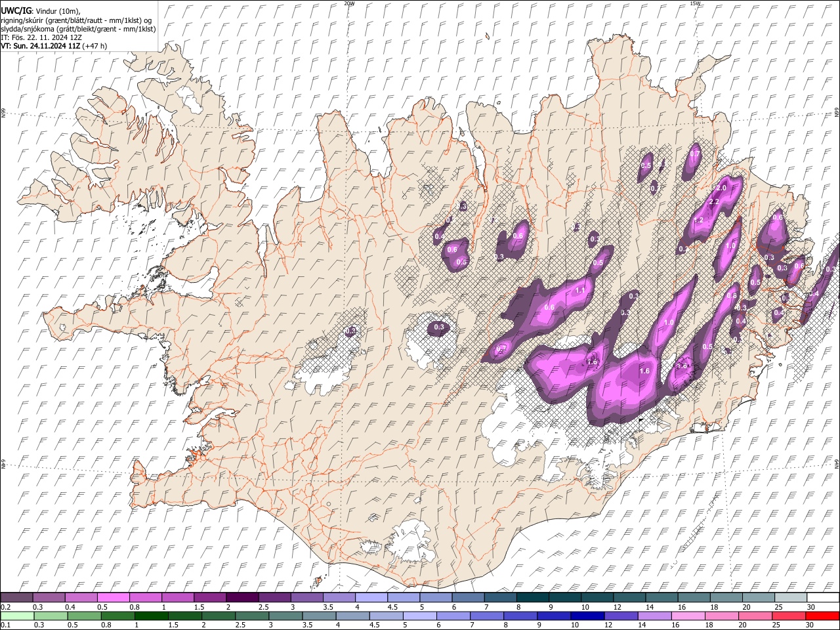Click the bright red swatch in the rain legend
Screen dimensions: 840x630
click(822, 616)
